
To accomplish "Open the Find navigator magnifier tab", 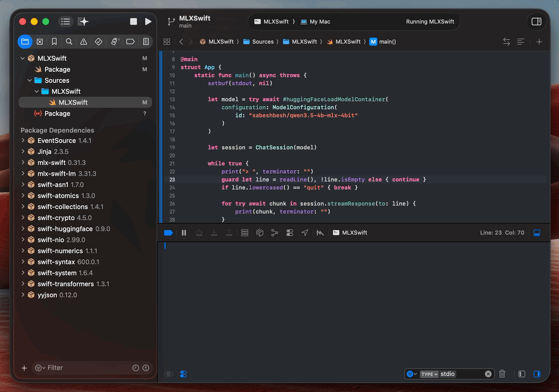I will pos(69,42).
